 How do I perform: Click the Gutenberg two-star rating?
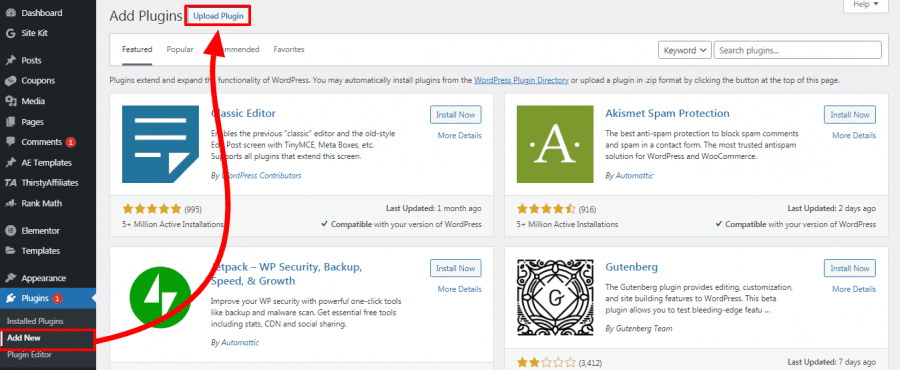point(546,363)
